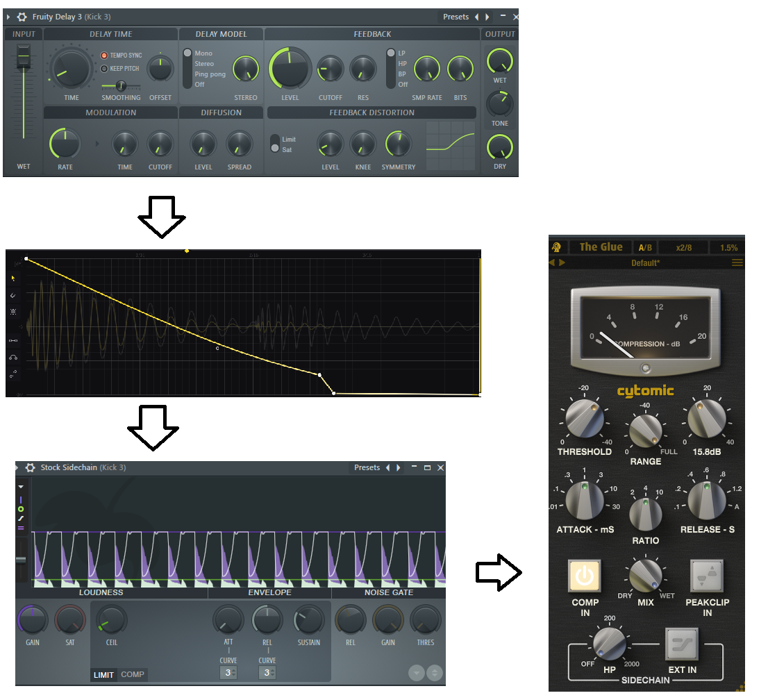Image resolution: width=768 pixels, height=700 pixels.
Task: Toggle PEAKCLIP IN button on The Glue
Action: click(x=707, y=576)
